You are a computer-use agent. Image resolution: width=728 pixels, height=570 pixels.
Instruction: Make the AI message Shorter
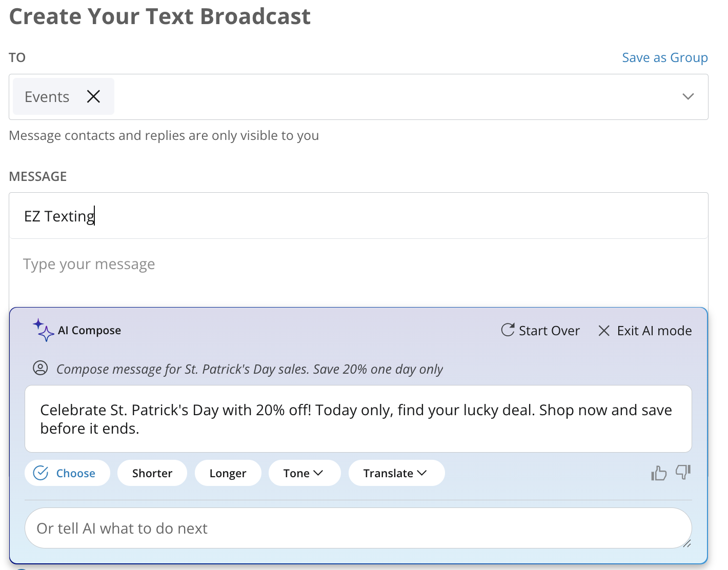pyautogui.click(x=152, y=473)
